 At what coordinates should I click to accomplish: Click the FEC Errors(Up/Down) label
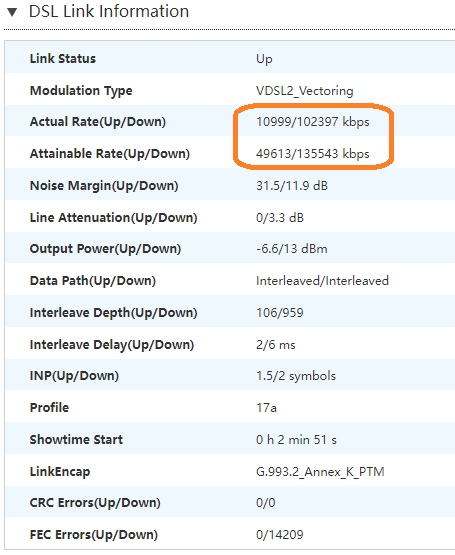click(94, 534)
